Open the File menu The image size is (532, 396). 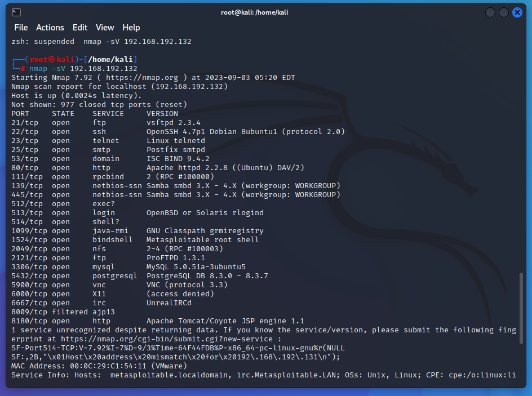[21, 28]
